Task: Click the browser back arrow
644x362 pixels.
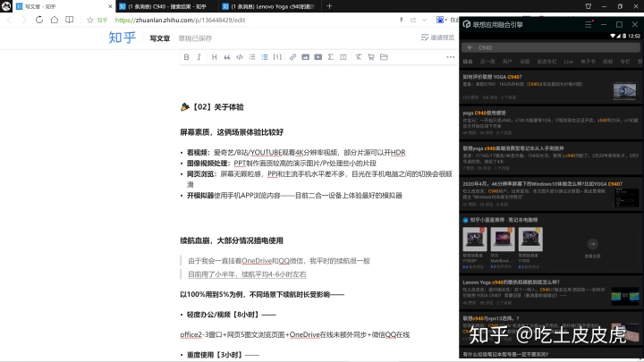Action: click(x=10, y=20)
